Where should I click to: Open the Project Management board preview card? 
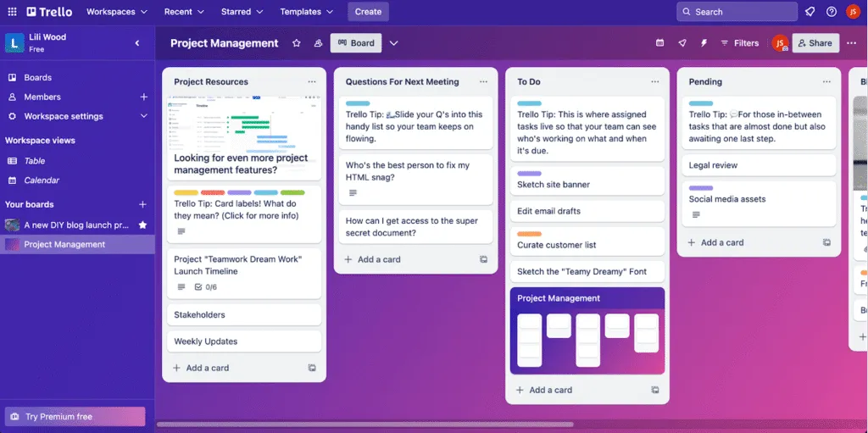point(587,330)
